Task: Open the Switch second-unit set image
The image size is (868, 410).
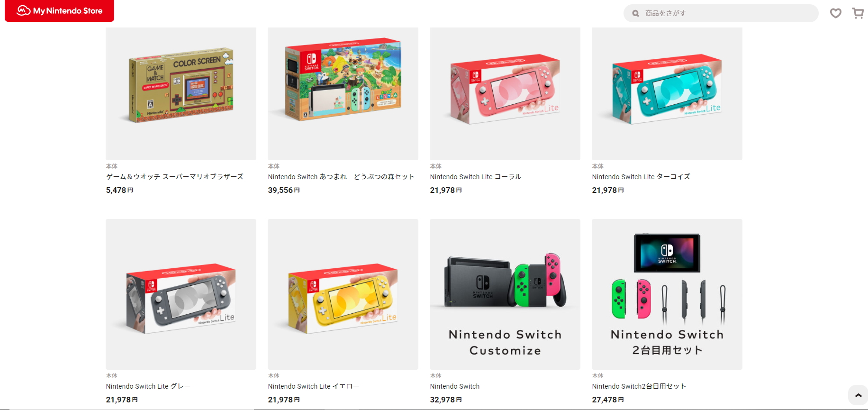Action: (667, 294)
